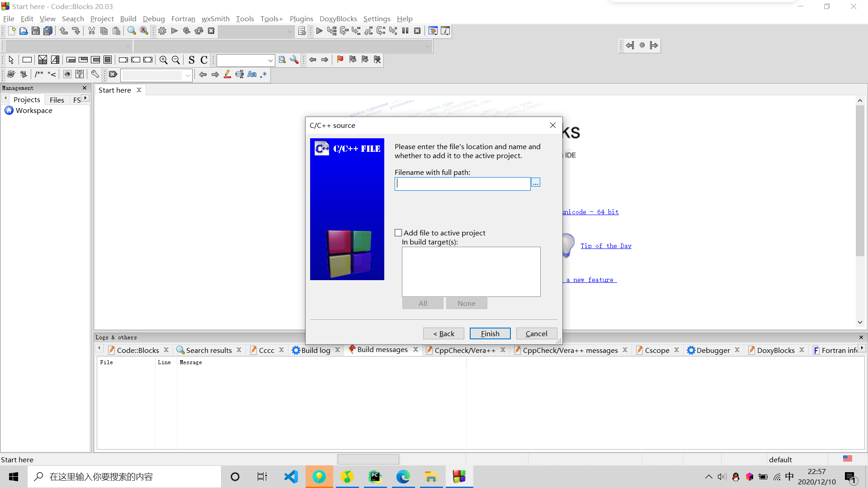Expand the search text combo box
Viewport: 868px width, 488px height.
tap(270, 60)
